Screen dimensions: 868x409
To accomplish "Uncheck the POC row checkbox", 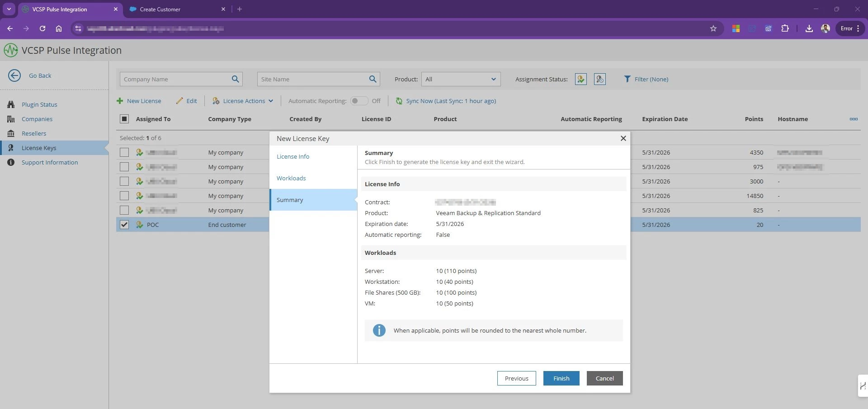I will click(x=124, y=225).
